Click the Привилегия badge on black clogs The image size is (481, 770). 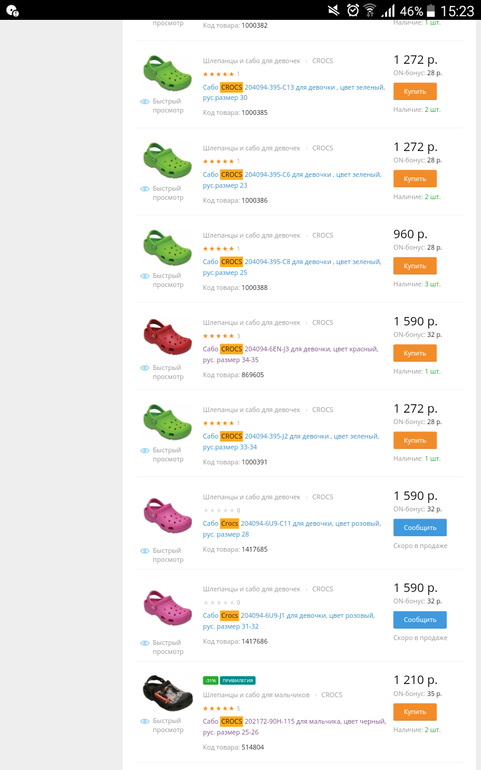(x=238, y=681)
